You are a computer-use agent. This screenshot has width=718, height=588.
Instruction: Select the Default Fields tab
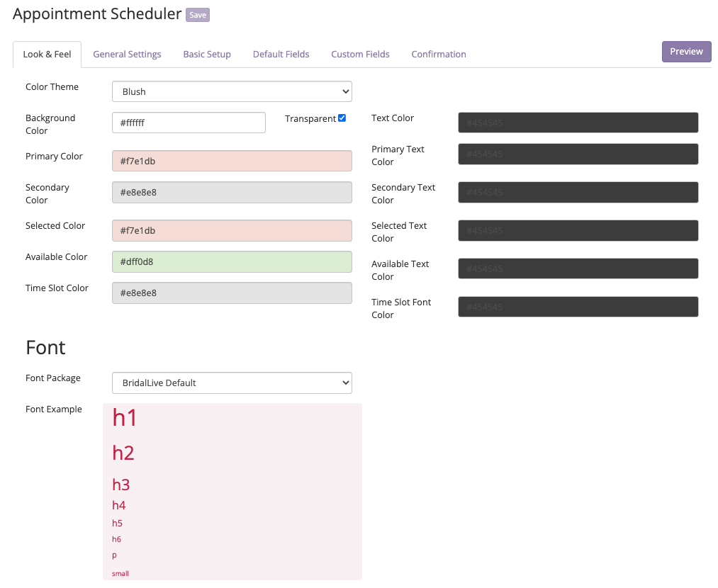pyautogui.click(x=281, y=55)
